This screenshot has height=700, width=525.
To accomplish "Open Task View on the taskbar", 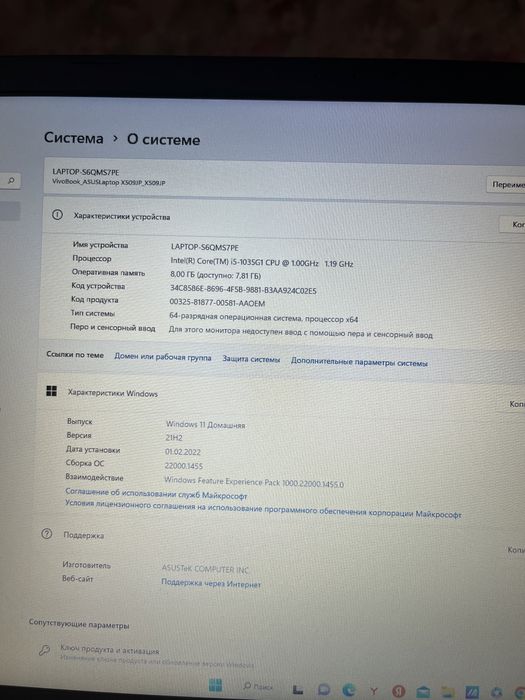I will tap(298, 690).
